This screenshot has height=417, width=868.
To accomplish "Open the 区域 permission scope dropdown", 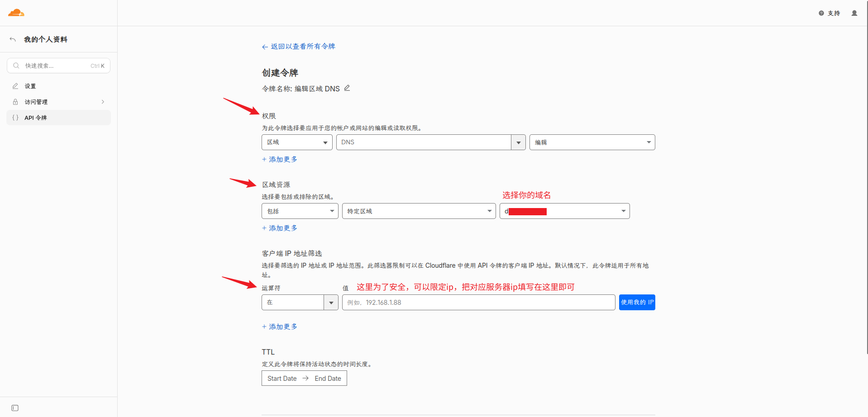I will coord(297,142).
